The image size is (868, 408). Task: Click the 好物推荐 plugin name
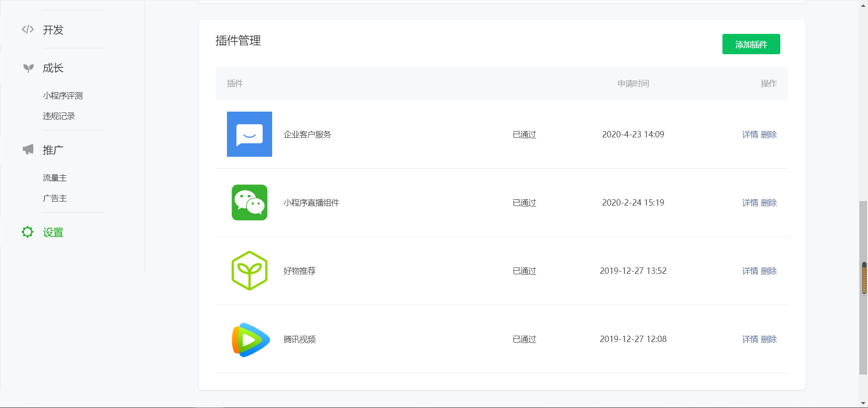pyautogui.click(x=299, y=271)
